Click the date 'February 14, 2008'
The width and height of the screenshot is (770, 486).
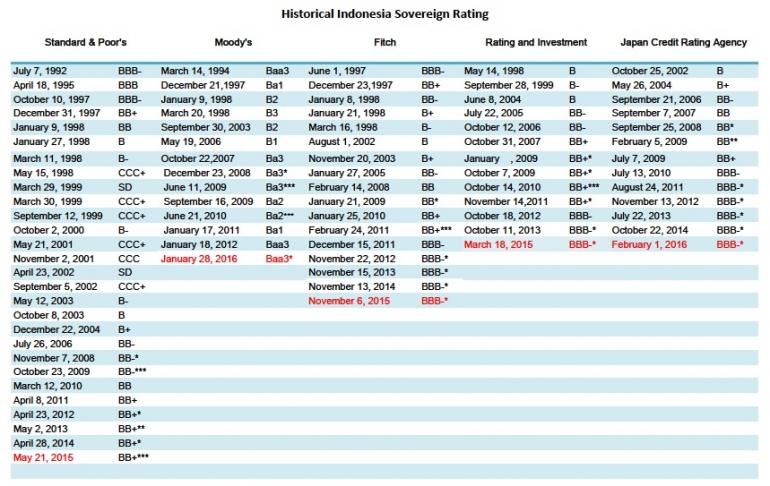349,187
